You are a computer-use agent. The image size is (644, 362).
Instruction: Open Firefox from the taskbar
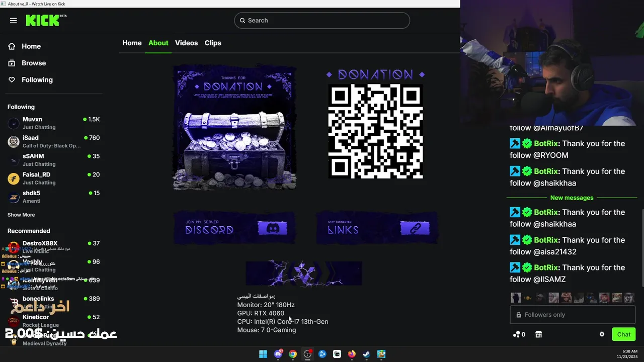(x=352, y=354)
